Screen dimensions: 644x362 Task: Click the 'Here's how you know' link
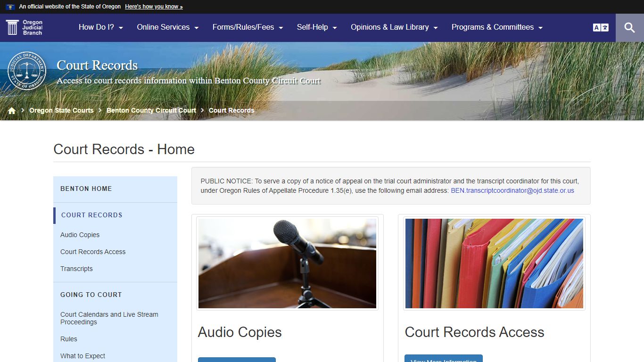click(154, 7)
